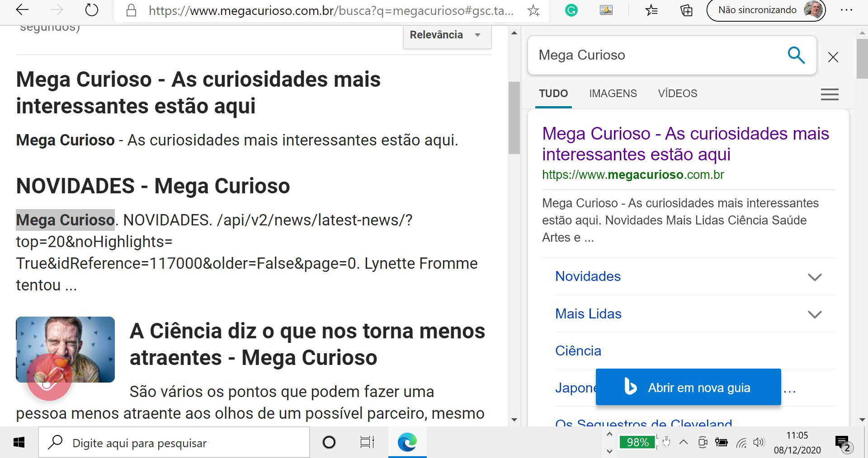The height and width of the screenshot is (458, 868).
Task: Open the Mais Lidas link
Action: pyautogui.click(x=588, y=314)
